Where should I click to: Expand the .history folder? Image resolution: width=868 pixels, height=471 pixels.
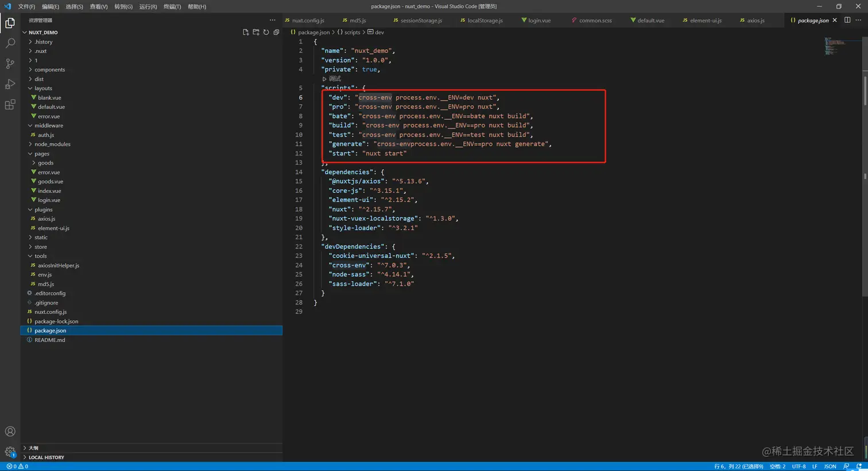[152, 42]
